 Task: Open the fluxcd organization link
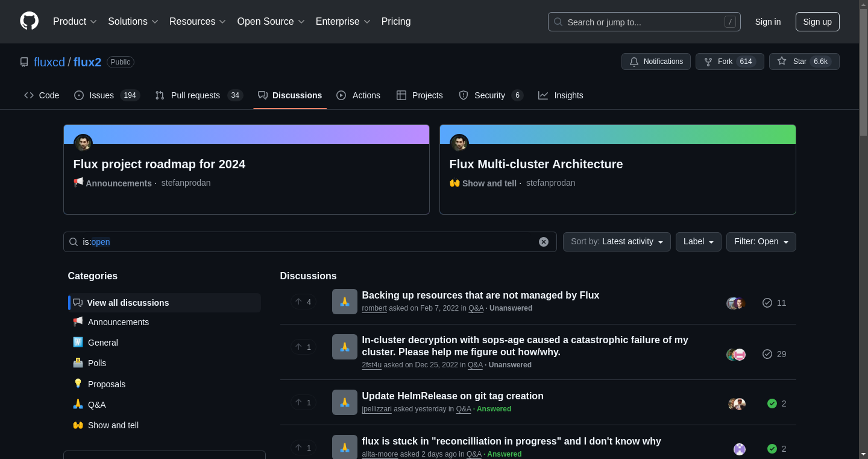coord(49,62)
